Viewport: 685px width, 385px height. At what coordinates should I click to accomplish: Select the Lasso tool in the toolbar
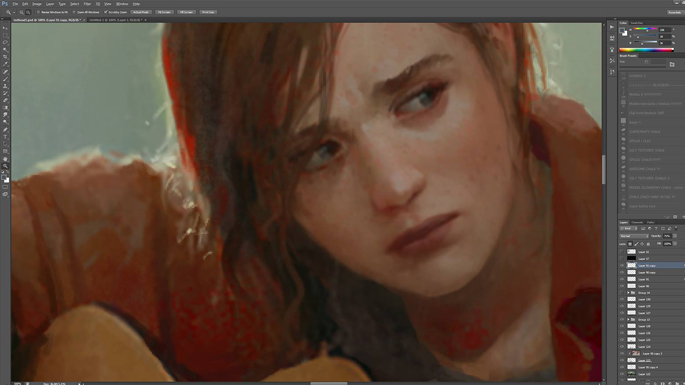(x=5, y=42)
